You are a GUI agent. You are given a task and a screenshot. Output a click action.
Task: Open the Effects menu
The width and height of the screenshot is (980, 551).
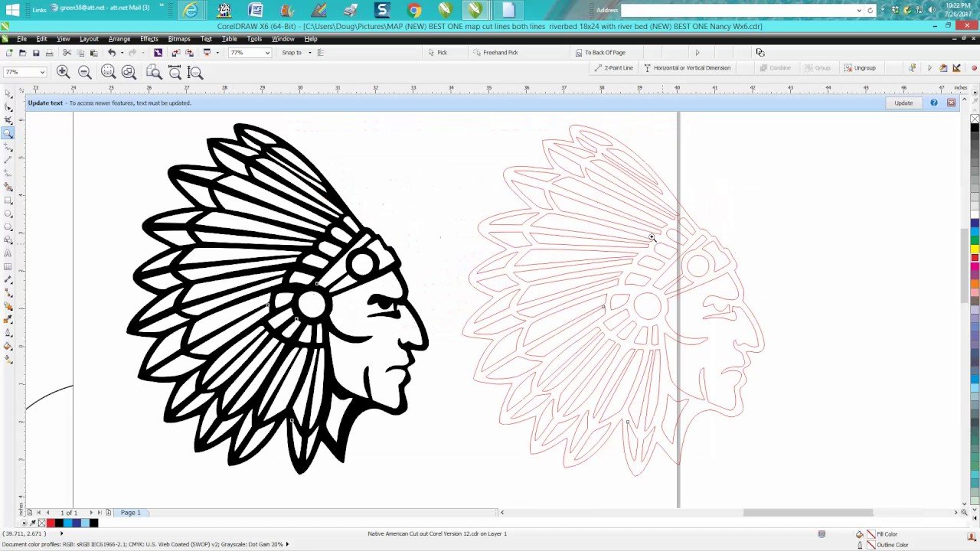click(149, 39)
